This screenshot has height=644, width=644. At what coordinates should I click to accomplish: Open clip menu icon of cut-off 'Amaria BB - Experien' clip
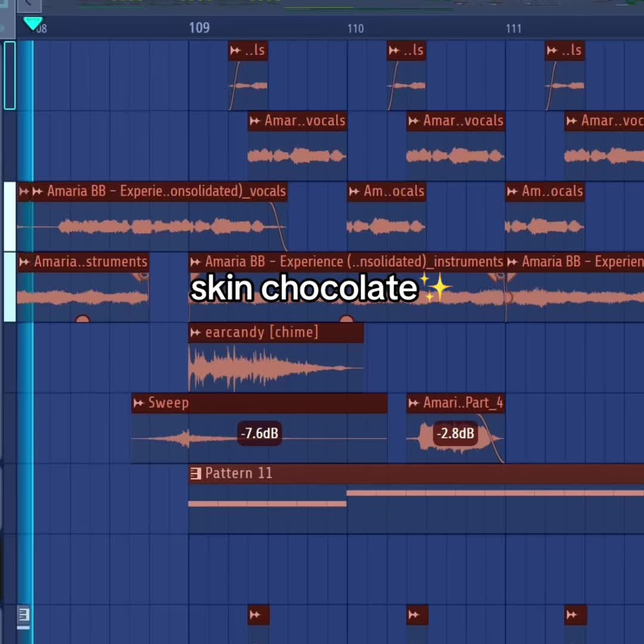coord(512,262)
